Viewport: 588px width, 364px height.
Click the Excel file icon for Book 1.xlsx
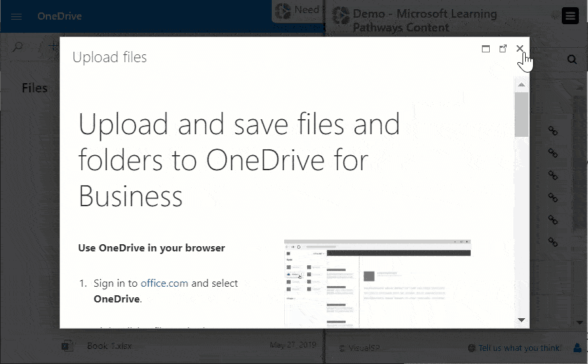point(67,345)
